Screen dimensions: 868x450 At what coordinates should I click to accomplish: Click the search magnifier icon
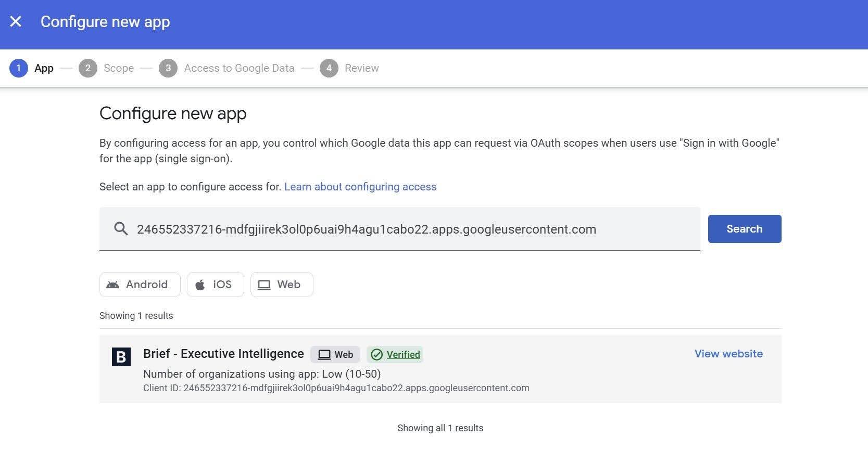coord(121,229)
